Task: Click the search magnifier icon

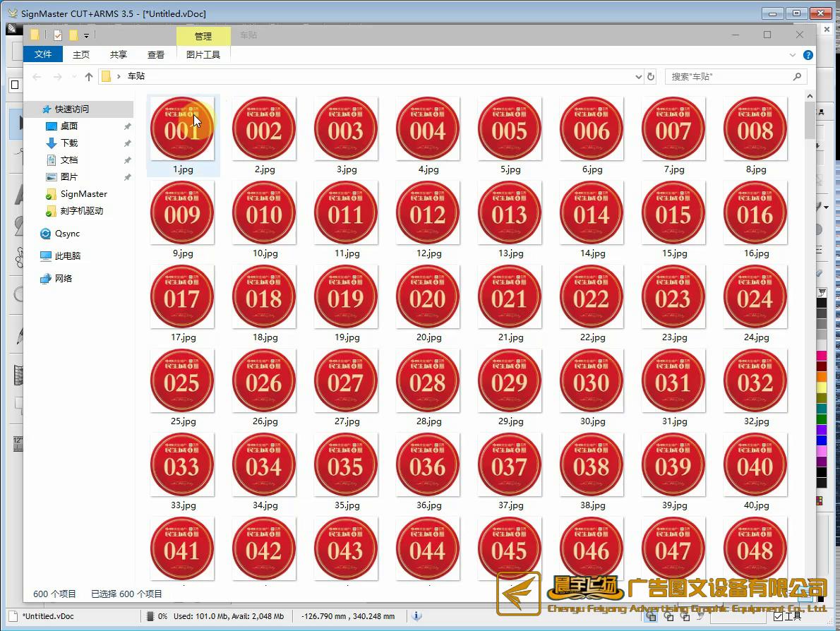Action: click(x=797, y=76)
